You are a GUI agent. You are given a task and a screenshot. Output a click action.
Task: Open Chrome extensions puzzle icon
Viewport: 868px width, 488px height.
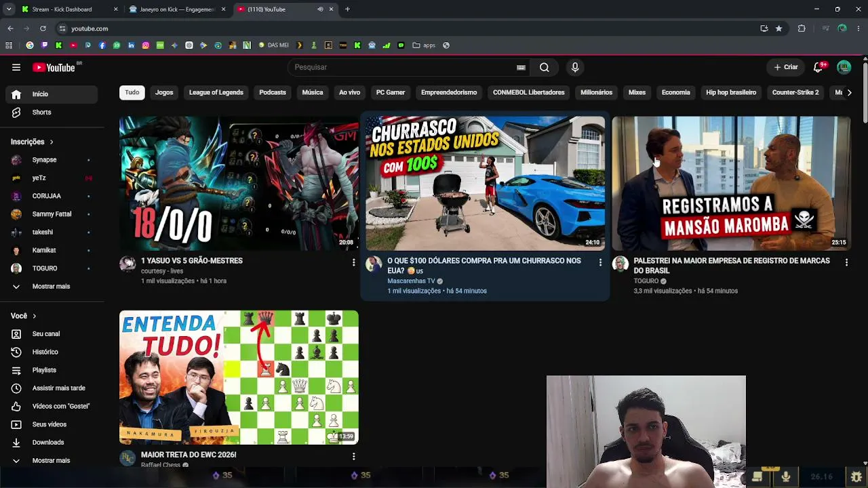(x=802, y=28)
